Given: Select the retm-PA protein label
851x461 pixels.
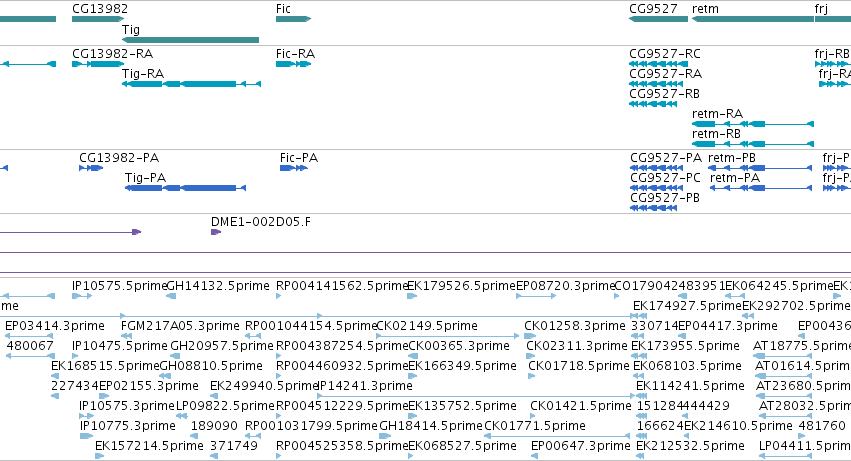Looking at the screenshot, I should pos(735,178).
